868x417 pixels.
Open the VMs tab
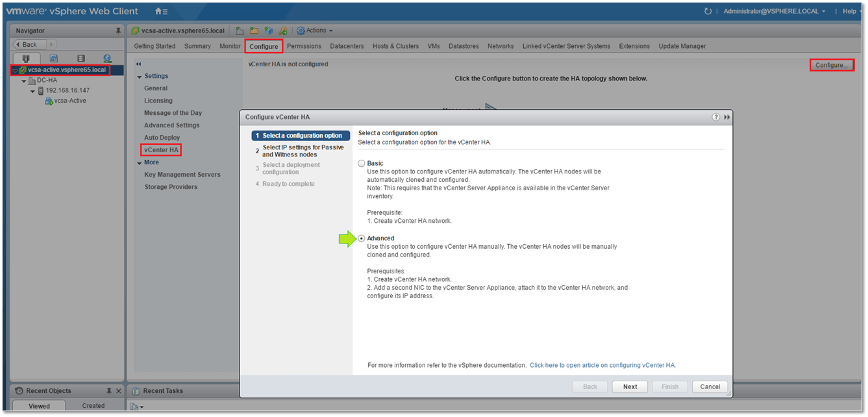coord(434,46)
